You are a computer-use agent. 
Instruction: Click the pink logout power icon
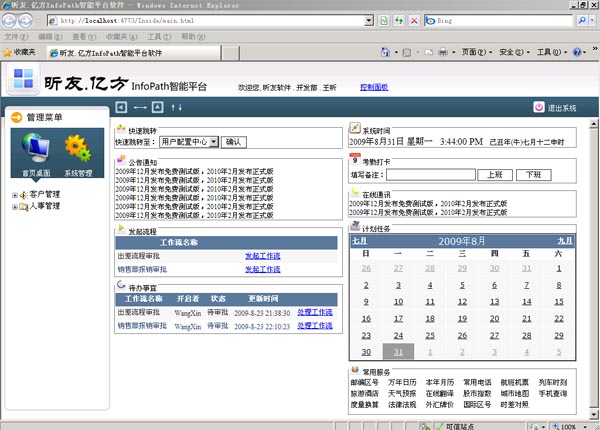click(x=539, y=107)
